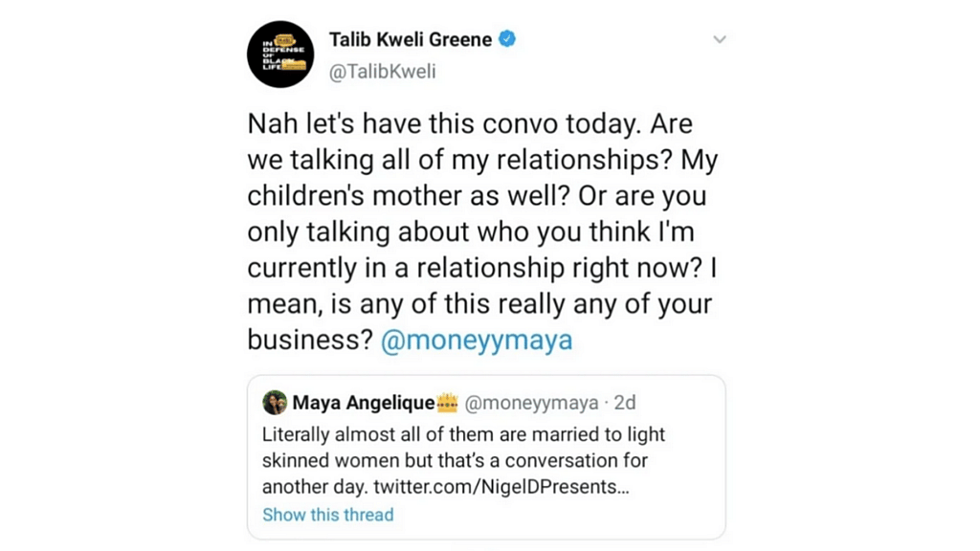Click the 2d timestamp on quoted tweet

point(624,403)
